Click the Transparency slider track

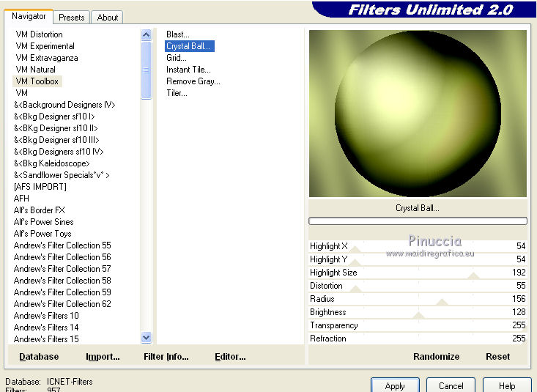pos(418,325)
